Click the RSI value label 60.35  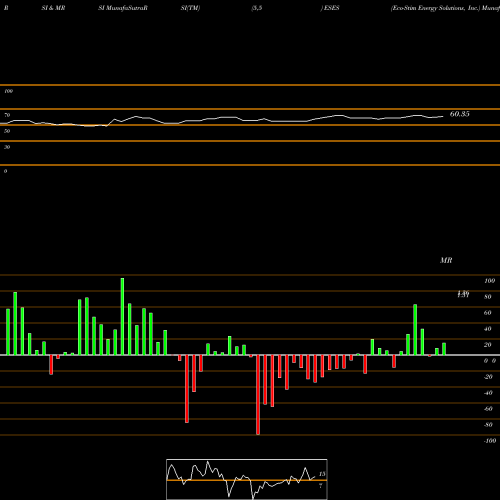[x=459, y=114]
